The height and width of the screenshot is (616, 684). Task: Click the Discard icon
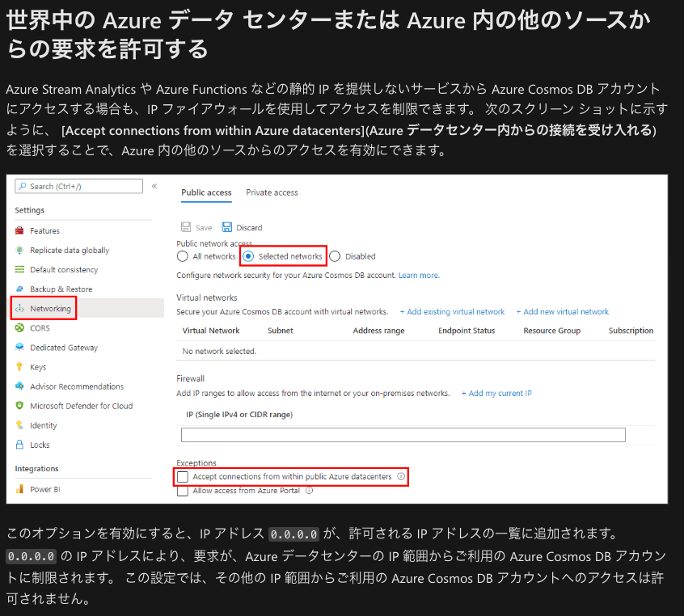click(x=227, y=227)
